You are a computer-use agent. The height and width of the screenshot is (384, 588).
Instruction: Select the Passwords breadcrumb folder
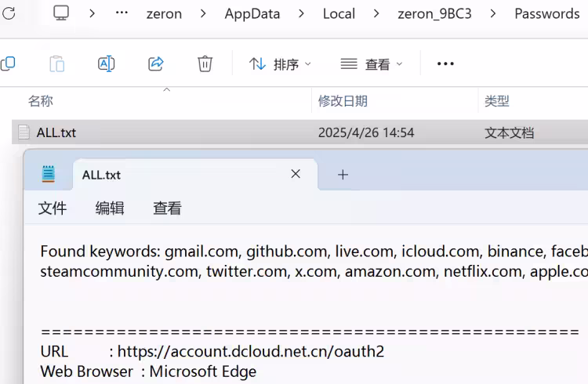(x=547, y=14)
